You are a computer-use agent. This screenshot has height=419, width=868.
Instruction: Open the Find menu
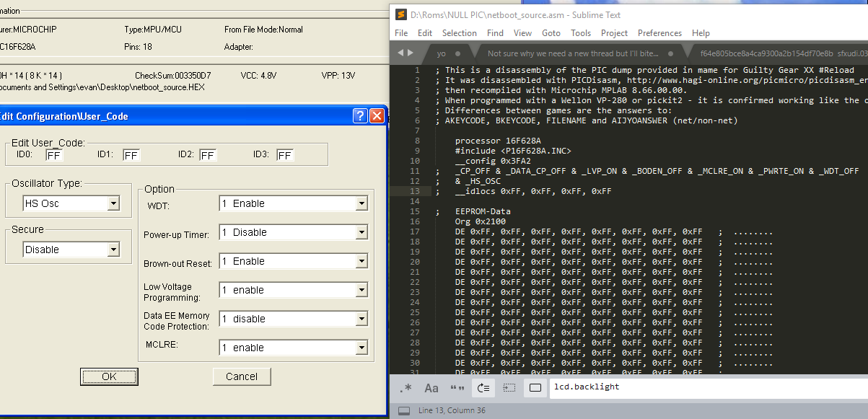[x=495, y=33]
